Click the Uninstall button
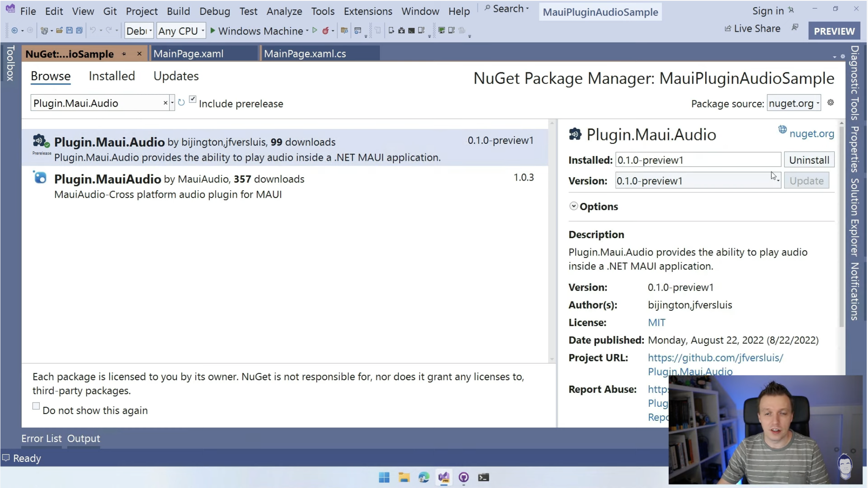Image resolution: width=868 pixels, height=488 pixels. (x=809, y=160)
